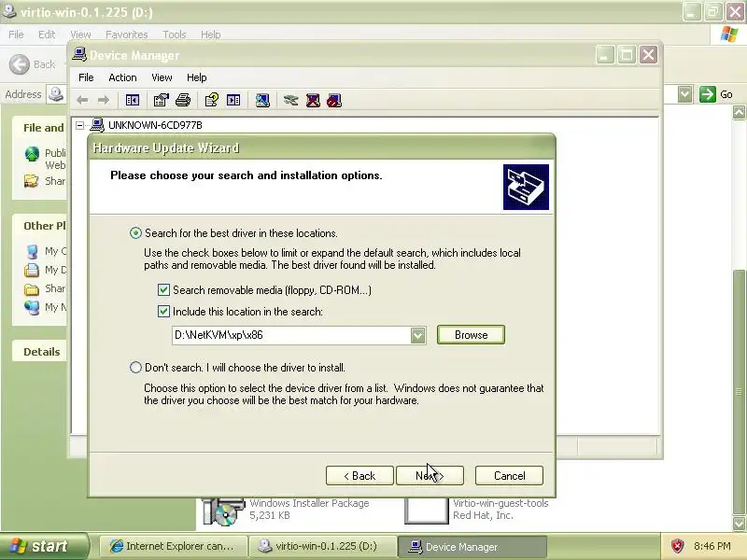Screen dimensions: 747x560
Task: Click the 8:46 PM clock in tray
Action: (712, 546)
